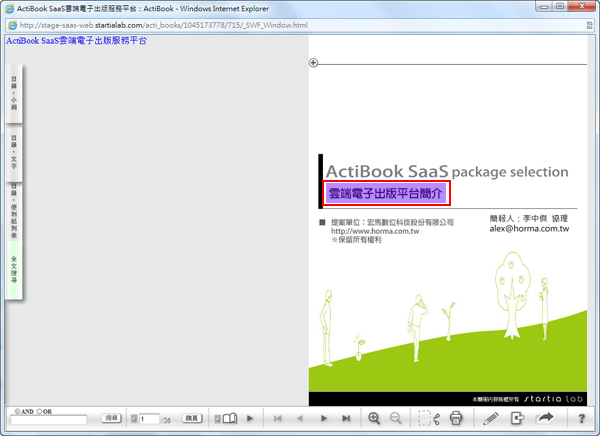The width and height of the screenshot is (600, 436).
Task: Click the 搜尋 search button
Action: (111, 418)
